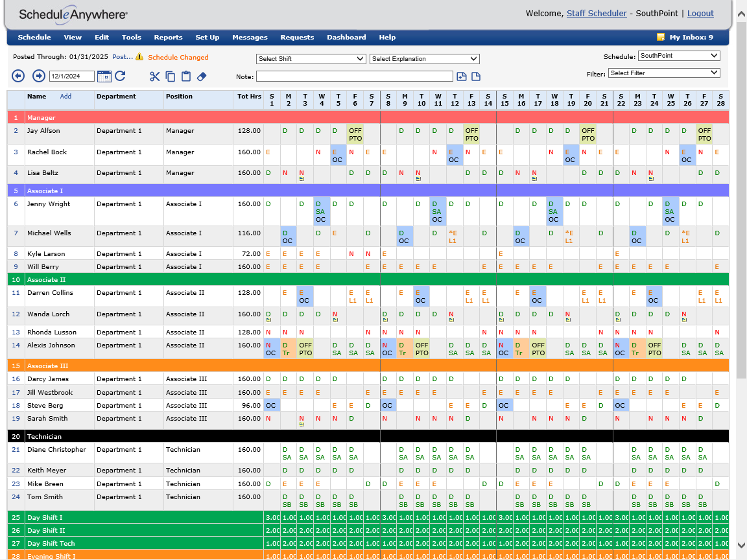This screenshot has width=747, height=560.
Task: Click the Logout link
Action: (700, 13)
